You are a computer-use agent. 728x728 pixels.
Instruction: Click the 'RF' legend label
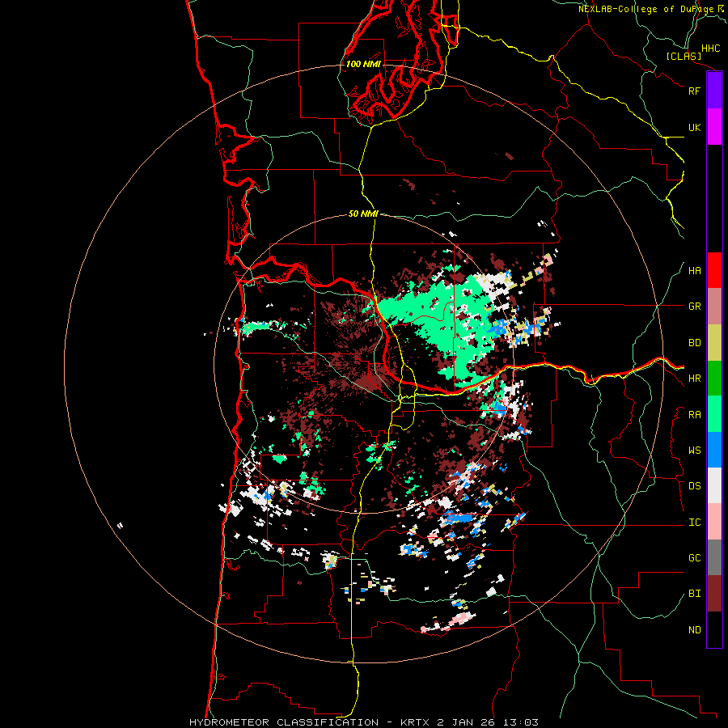694,91
